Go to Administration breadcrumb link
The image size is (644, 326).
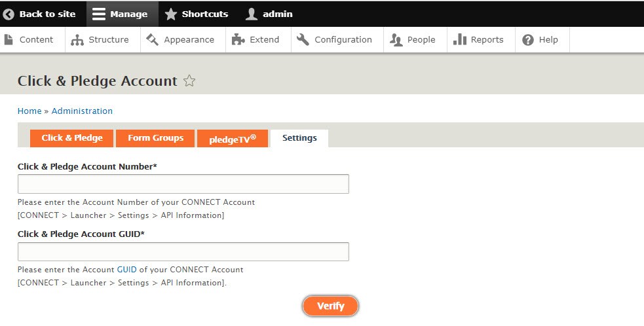[82, 111]
